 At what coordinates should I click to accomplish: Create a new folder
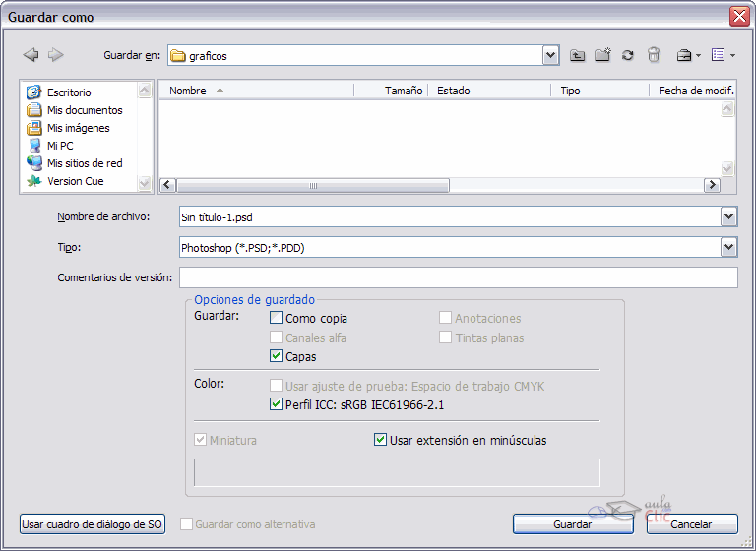pos(602,56)
